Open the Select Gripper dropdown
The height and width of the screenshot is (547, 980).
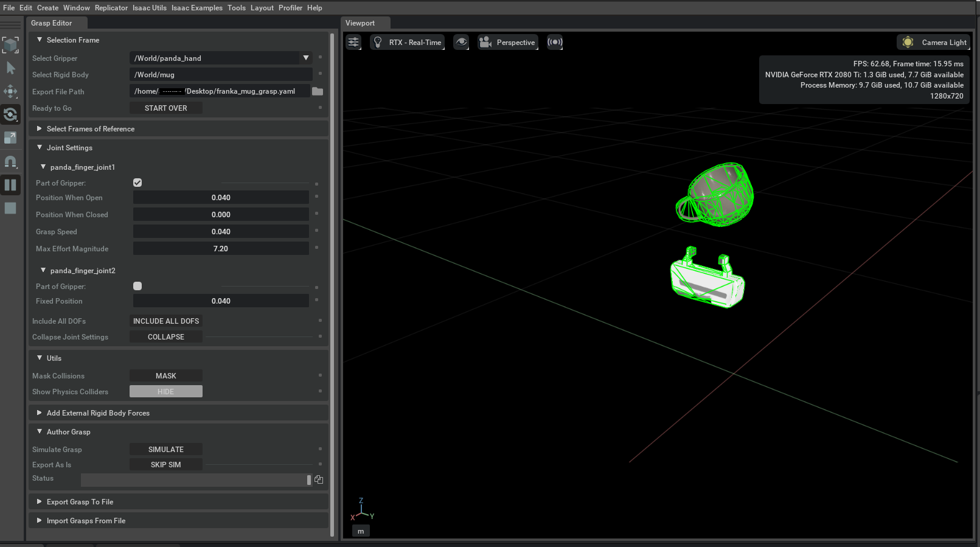point(305,58)
